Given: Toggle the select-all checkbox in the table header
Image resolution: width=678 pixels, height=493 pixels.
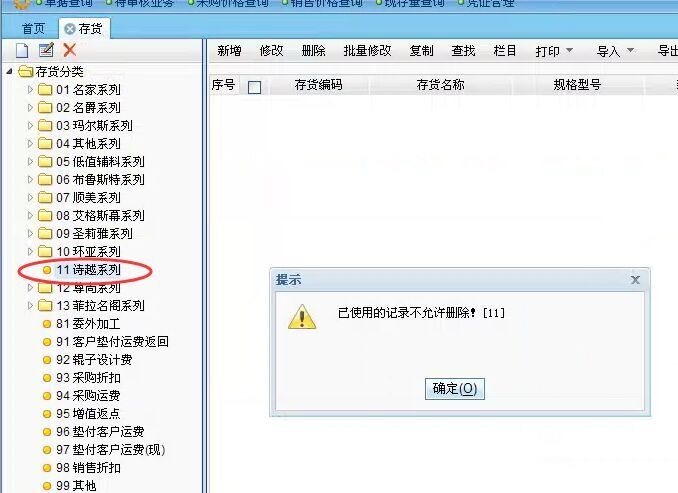Looking at the screenshot, I should click(254, 87).
